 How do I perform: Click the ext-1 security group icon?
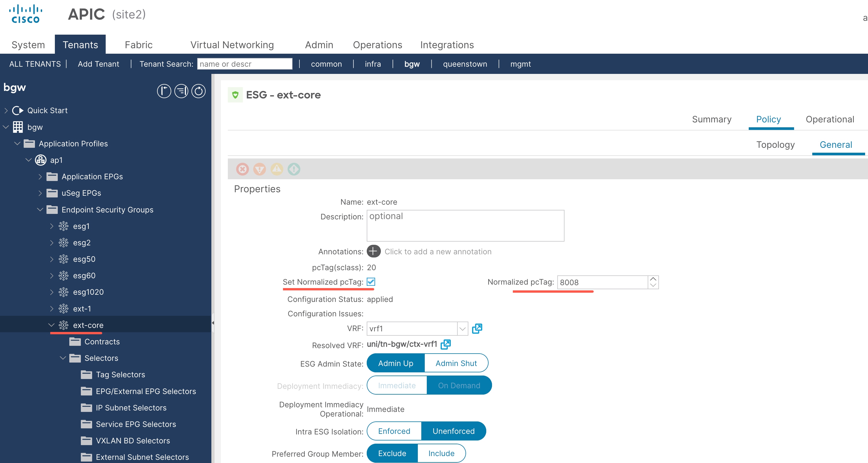pos(63,309)
